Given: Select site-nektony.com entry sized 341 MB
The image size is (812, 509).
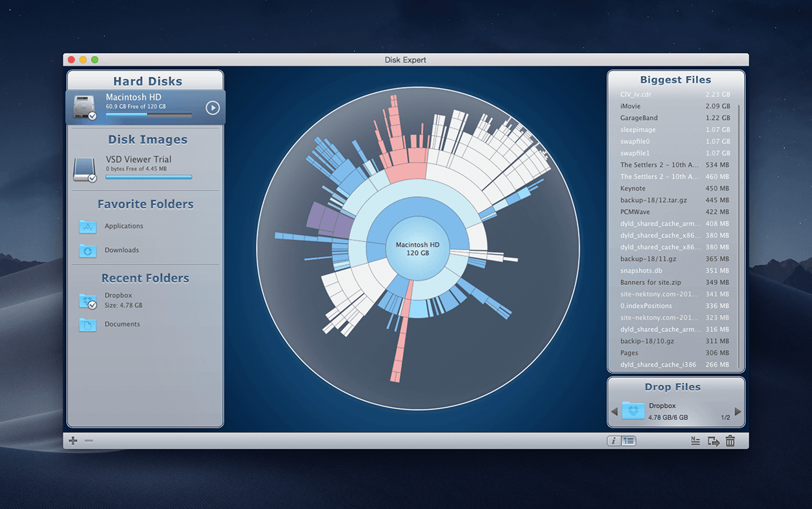Looking at the screenshot, I should point(675,294).
